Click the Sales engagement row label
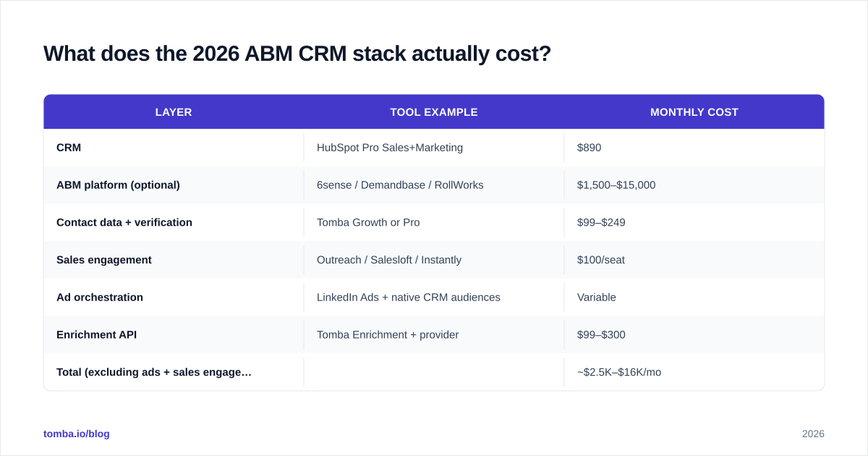The image size is (868, 456). coord(104,260)
